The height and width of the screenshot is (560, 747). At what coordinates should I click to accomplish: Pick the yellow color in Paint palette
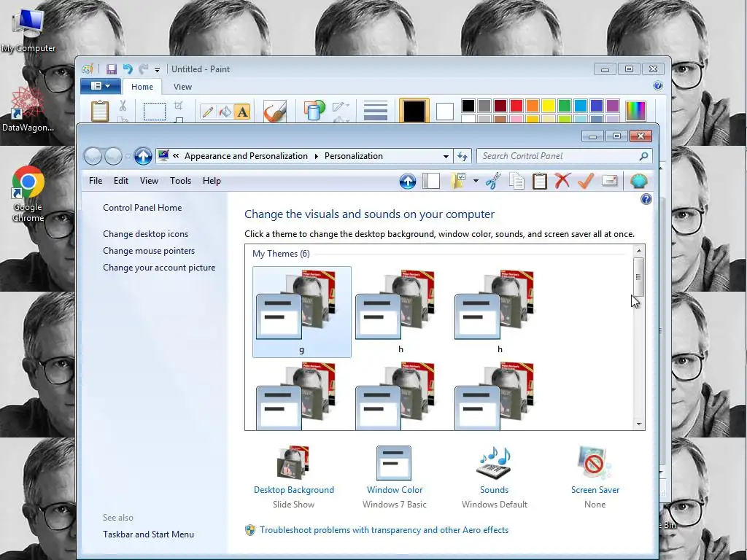[x=548, y=106]
